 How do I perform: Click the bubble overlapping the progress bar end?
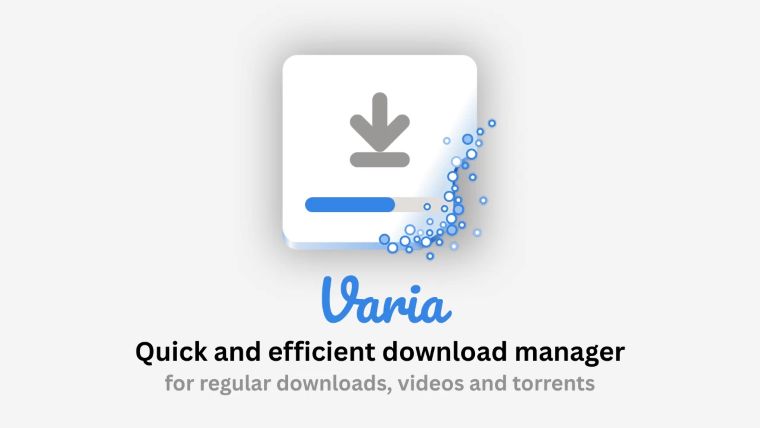427,206
